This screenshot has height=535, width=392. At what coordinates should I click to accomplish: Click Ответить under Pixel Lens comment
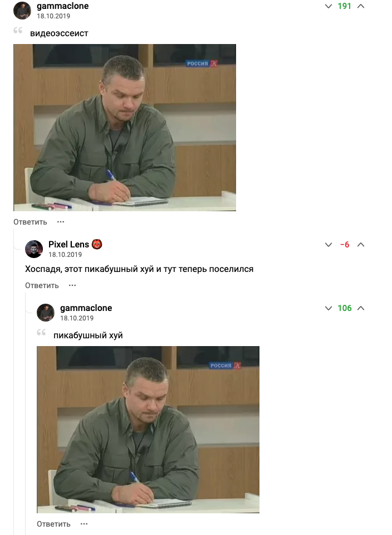(42, 285)
